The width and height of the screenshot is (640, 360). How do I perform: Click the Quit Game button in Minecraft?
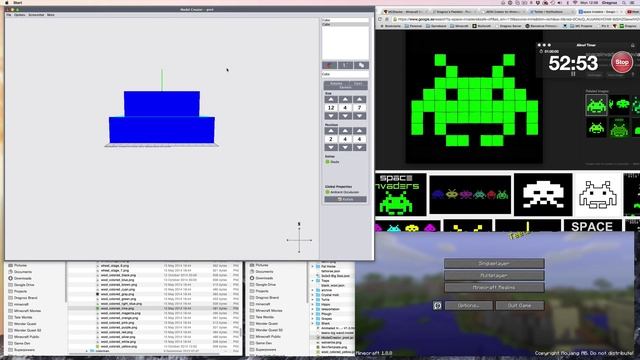pos(520,305)
